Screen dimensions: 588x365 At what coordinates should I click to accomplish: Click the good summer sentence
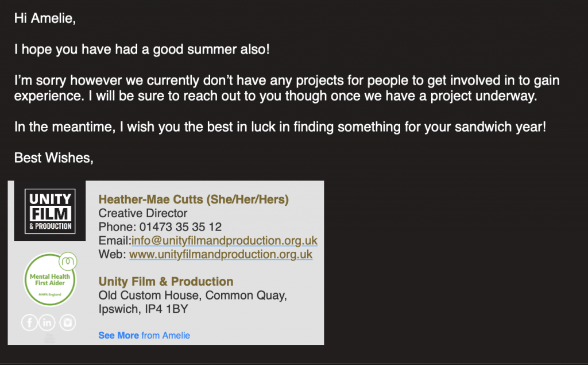142,49
